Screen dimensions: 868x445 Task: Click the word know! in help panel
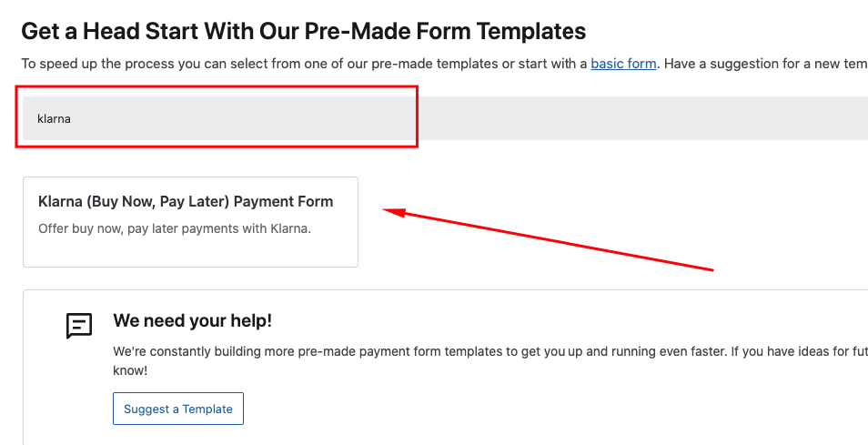(129, 370)
